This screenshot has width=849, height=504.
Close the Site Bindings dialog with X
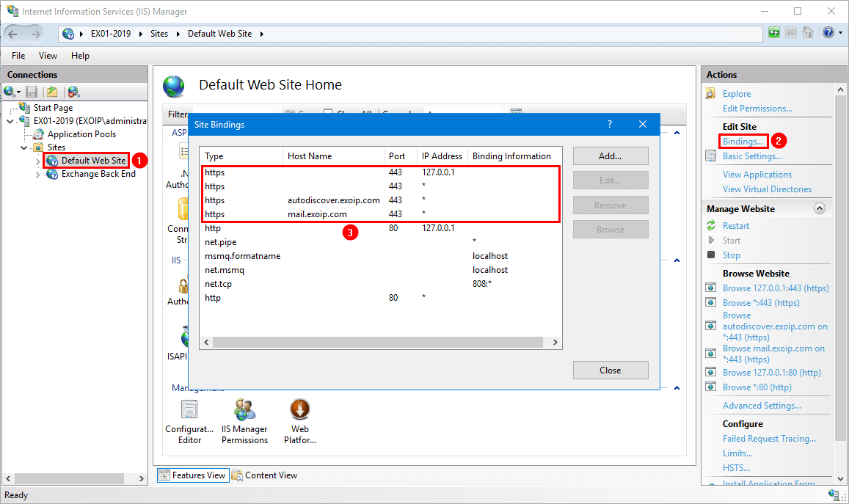[x=643, y=124]
